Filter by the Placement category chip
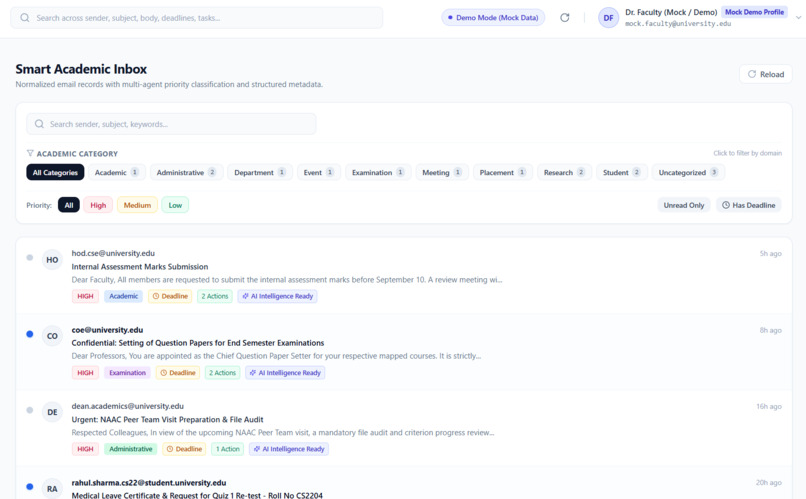This screenshot has width=806, height=499. pos(503,172)
